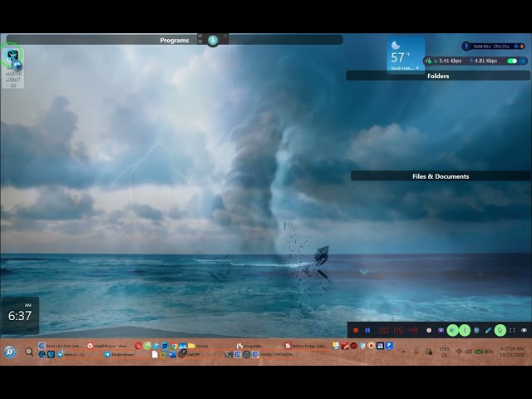The width and height of the screenshot is (532, 399).
Task: Turn off the green network monitor switch
Action: (512, 61)
